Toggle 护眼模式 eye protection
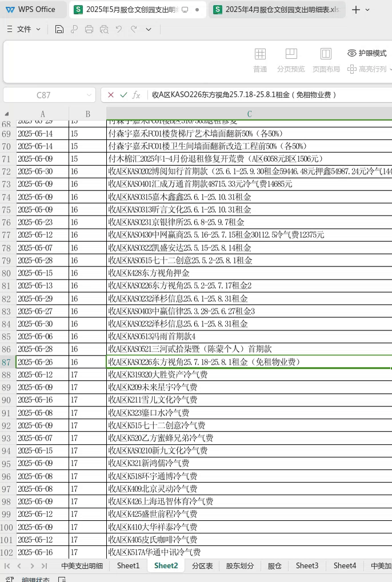The image size is (392, 582). tap(367, 53)
